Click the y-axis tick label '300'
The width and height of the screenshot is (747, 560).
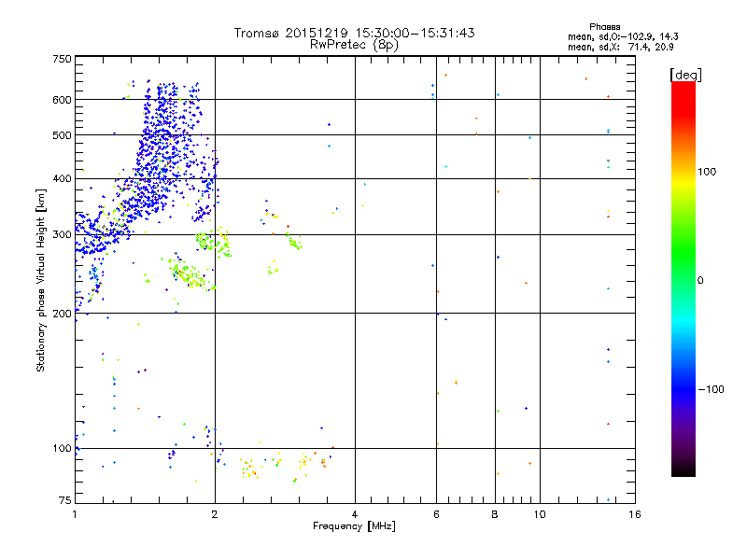pyautogui.click(x=62, y=235)
